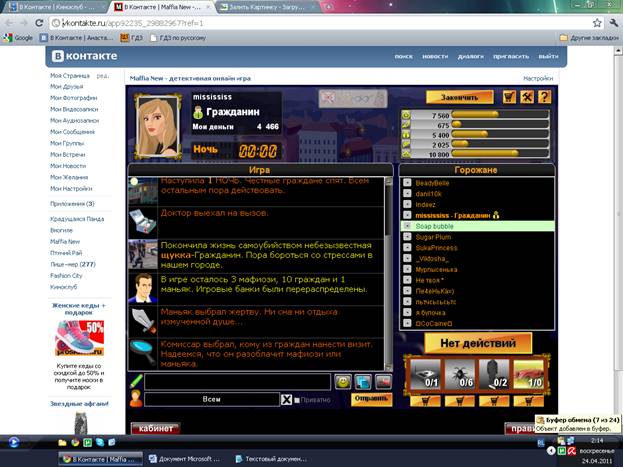Select the red car item slot showing 1/0
Screen dimensions: 623x467
[528, 374]
